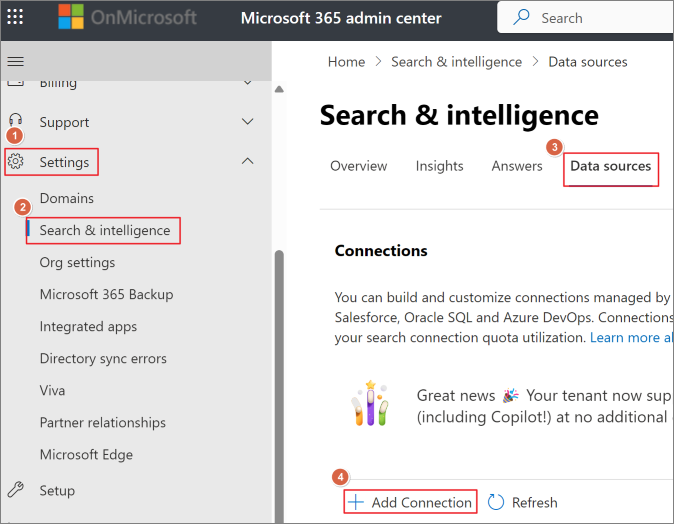Click the Settings gear icon
This screenshot has height=524, width=674.
(16, 162)
